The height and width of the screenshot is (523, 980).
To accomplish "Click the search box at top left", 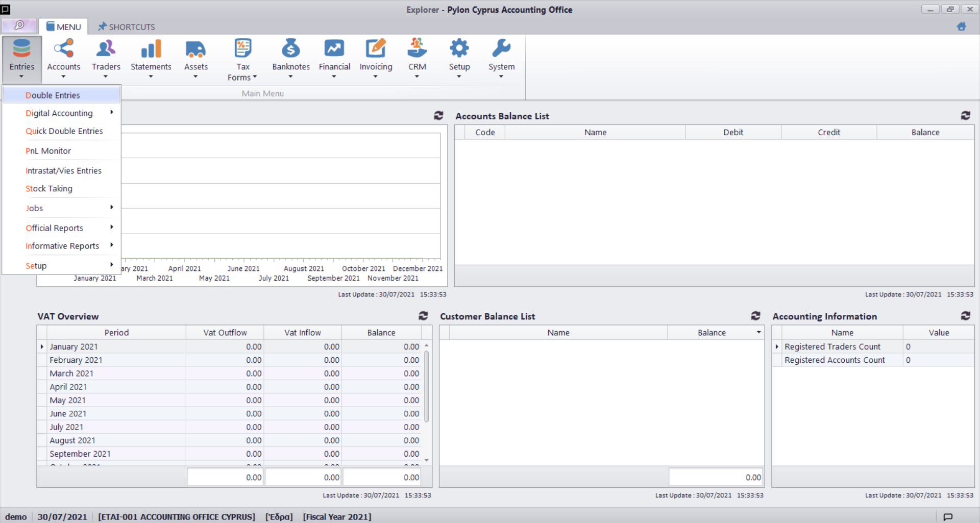I will (x=19, y=26).
